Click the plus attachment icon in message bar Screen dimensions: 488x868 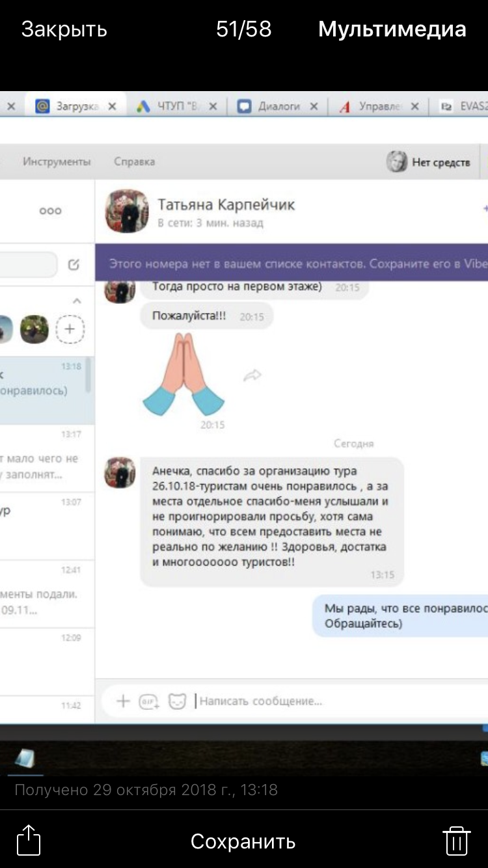point(123,701)
